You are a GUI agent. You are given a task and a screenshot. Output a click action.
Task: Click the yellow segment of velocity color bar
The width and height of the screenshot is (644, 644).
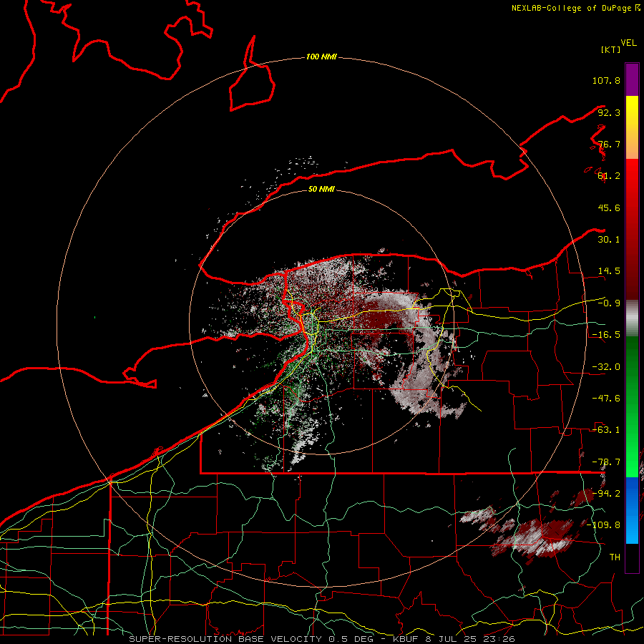[632, 127]
